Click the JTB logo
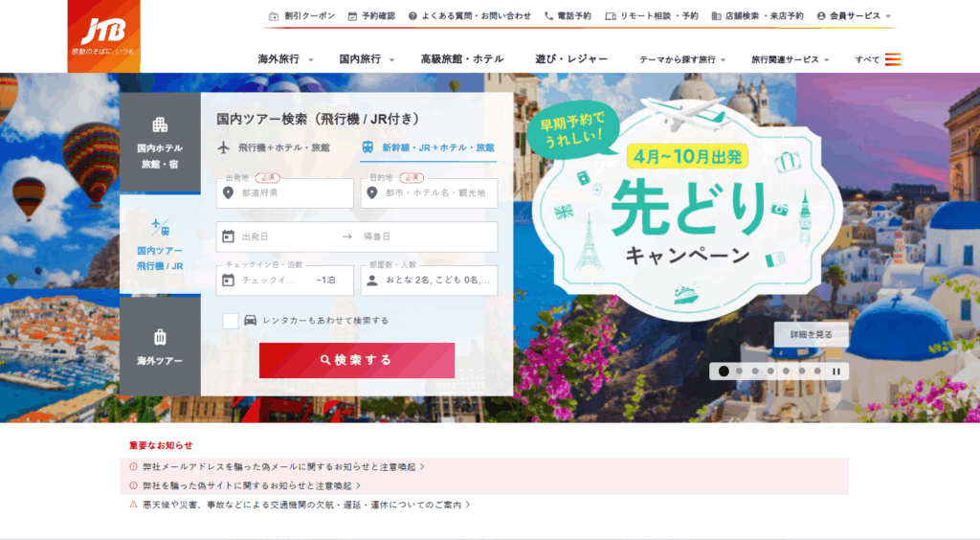The image size is (980, 540). click(103, 35)
